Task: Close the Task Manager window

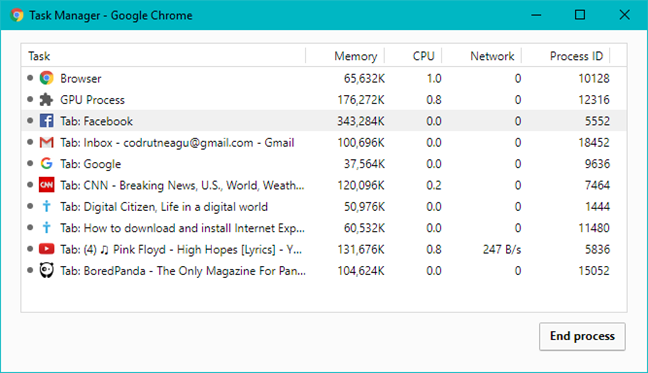Action: pyautogui.click(x=624, y=15)
